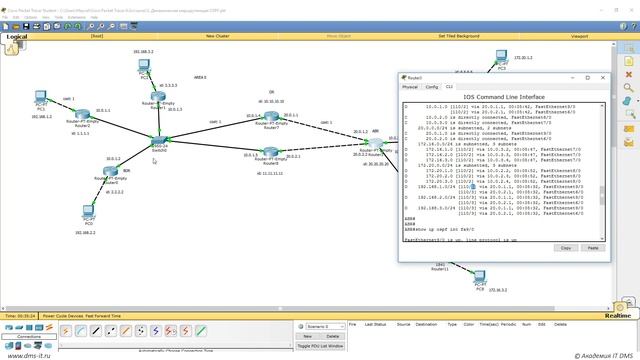The height and width of the screenshot is (360, 640).
Task: Click the Zoom Out magnifier icon
Action: tap(111, 27)
